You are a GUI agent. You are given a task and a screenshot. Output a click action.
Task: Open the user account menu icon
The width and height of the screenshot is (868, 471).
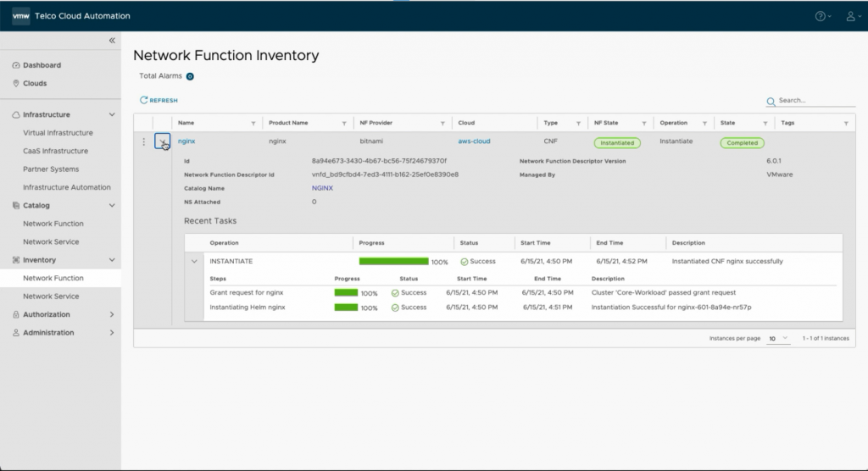849,16
